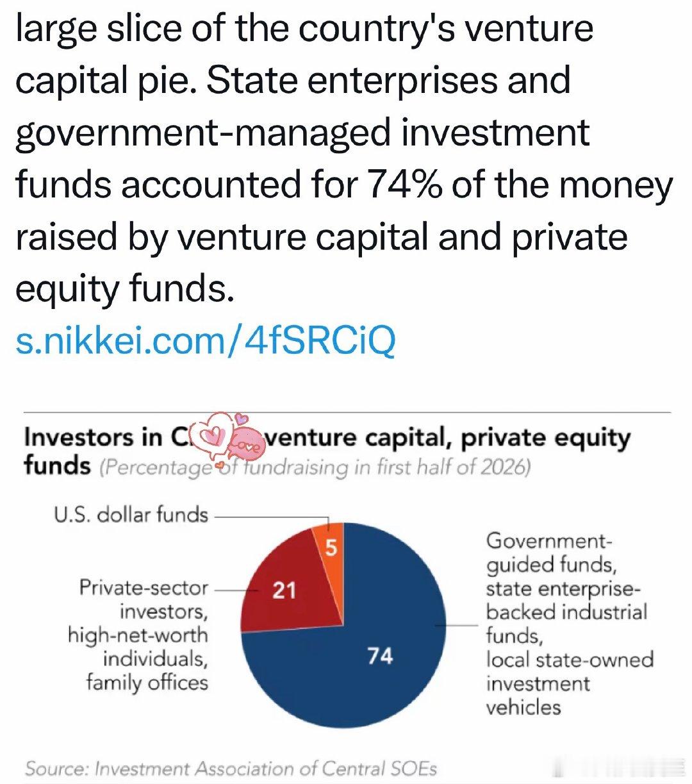Click the Source: Investment Association of Central SOEs line

point(231,768)
